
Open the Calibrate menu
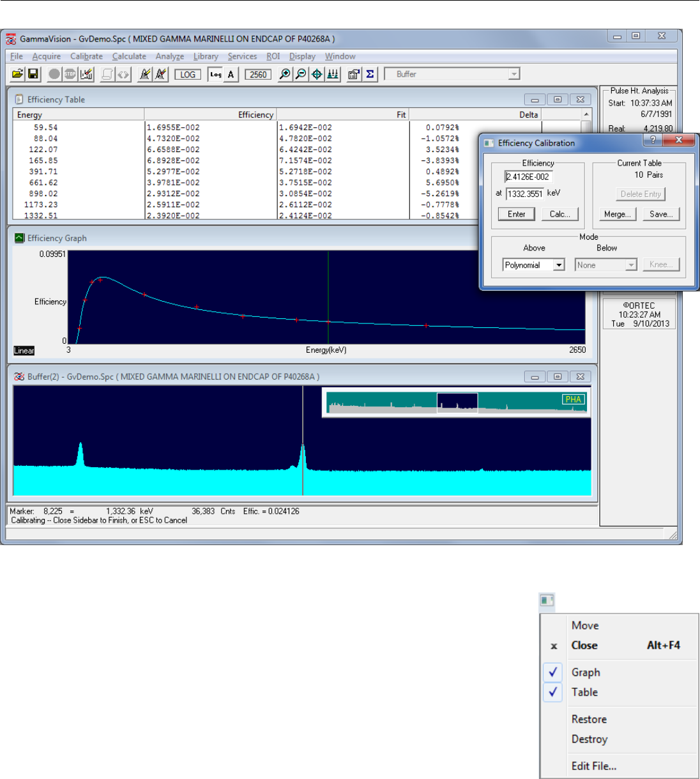click(x=86, y=56)
